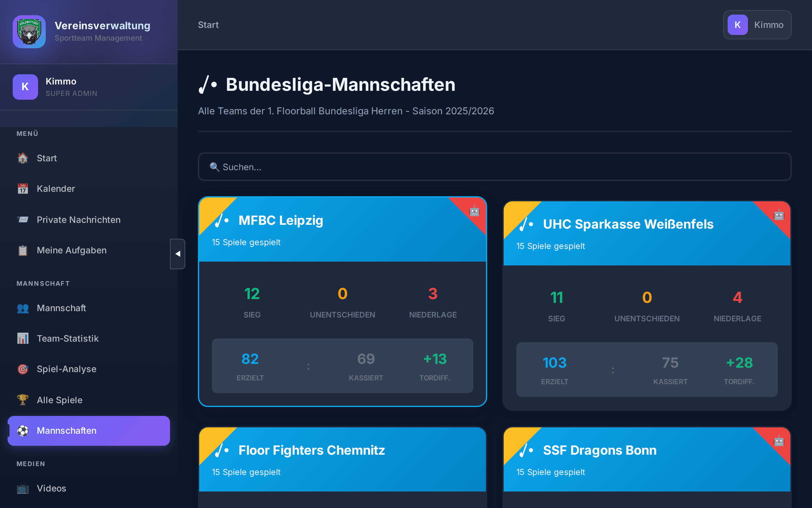
Task: Click the floorball stick icon on MFBC Leipzig card
Action: tap(222, 220)
